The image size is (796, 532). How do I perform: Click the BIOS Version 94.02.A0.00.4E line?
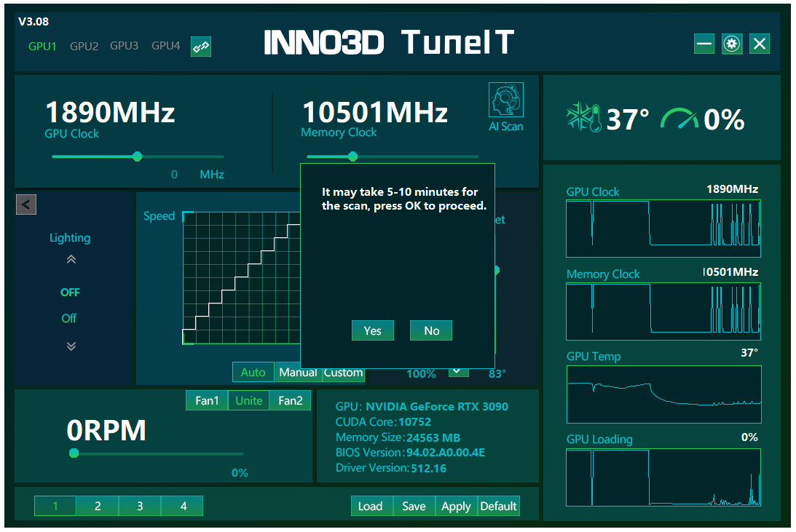point(410,453)
